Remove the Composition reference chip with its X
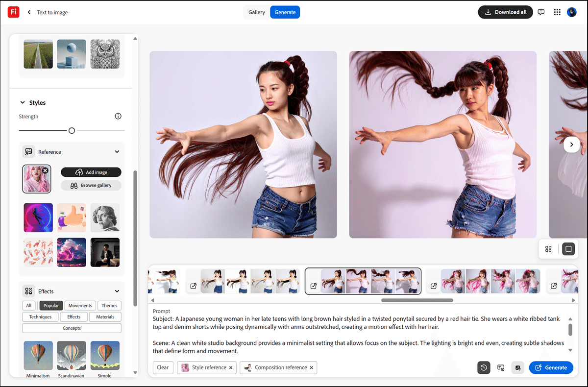 point(311,367)
